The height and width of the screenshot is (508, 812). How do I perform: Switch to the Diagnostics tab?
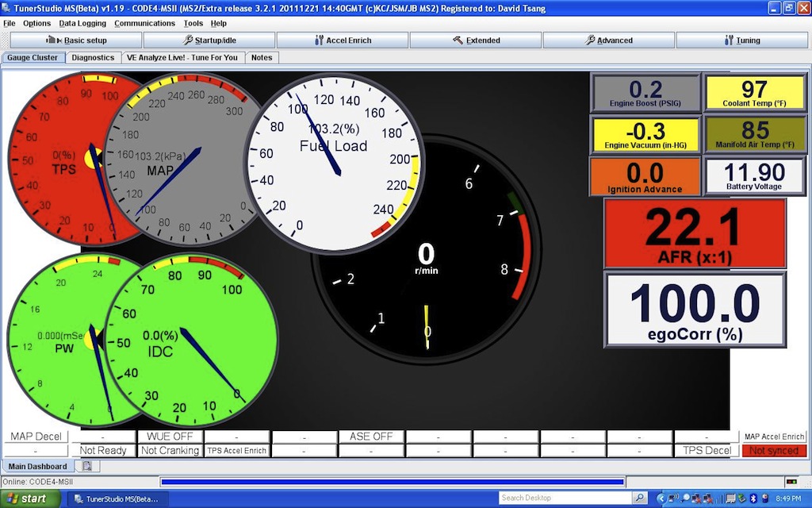pyautogui.click(x=93, y=57)
